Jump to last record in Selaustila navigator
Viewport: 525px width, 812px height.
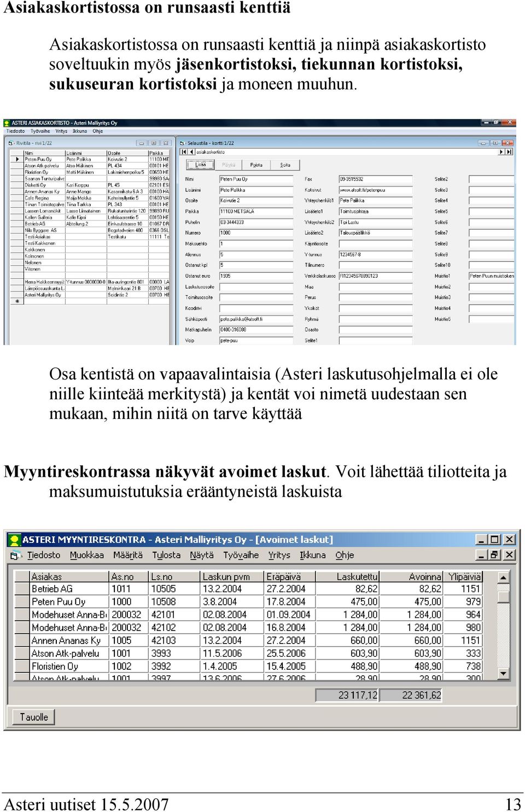click(x=509, y=152)
